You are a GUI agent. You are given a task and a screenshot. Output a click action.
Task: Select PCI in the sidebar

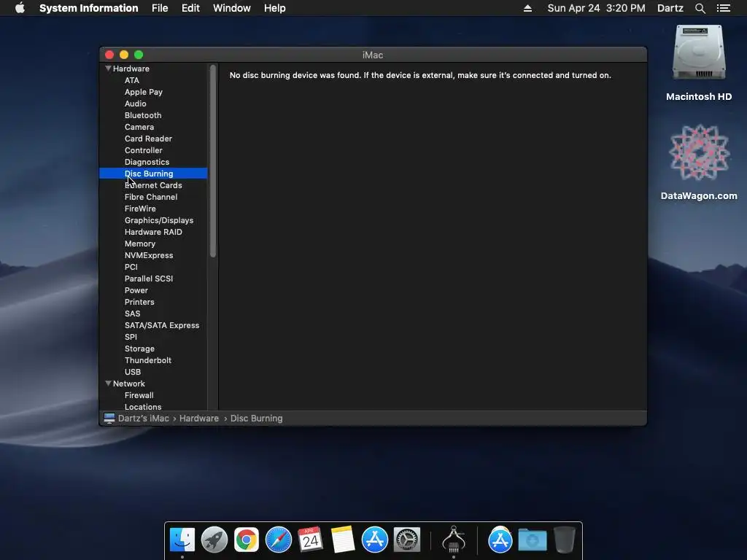(131, 267)
